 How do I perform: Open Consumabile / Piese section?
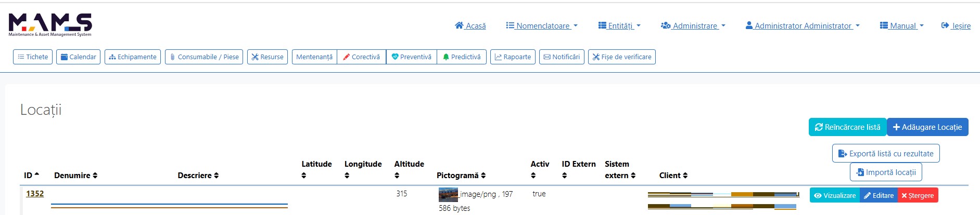tap(204, 57)
